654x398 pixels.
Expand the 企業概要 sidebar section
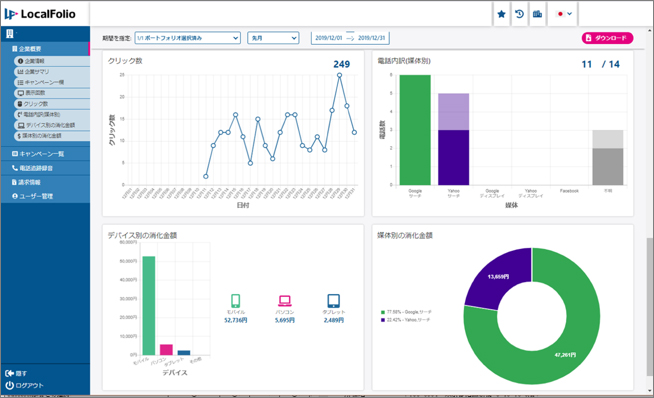click(45, 49)
